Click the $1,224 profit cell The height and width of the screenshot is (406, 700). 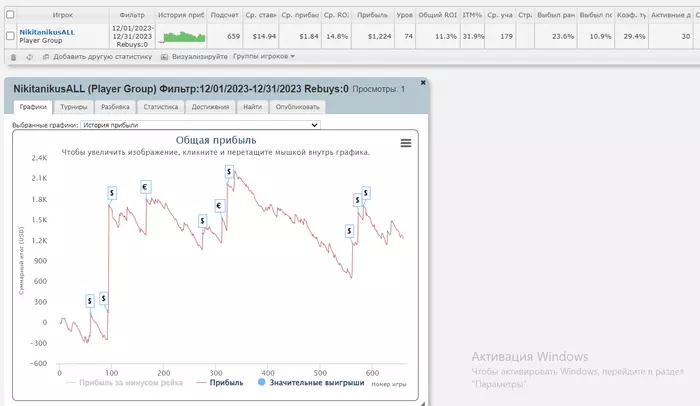click(372, 36)
